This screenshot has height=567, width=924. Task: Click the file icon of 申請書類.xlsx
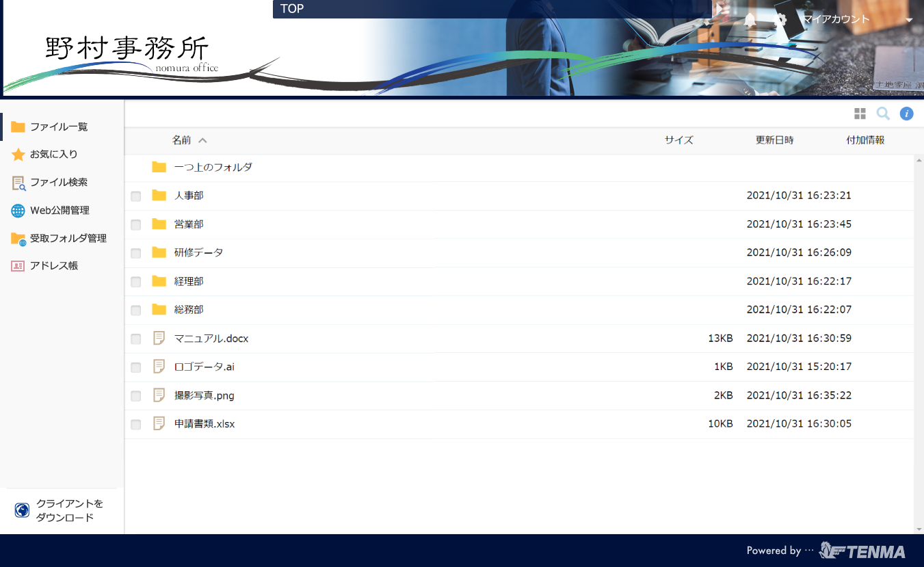pyautogui.click(x=159, y=424)
